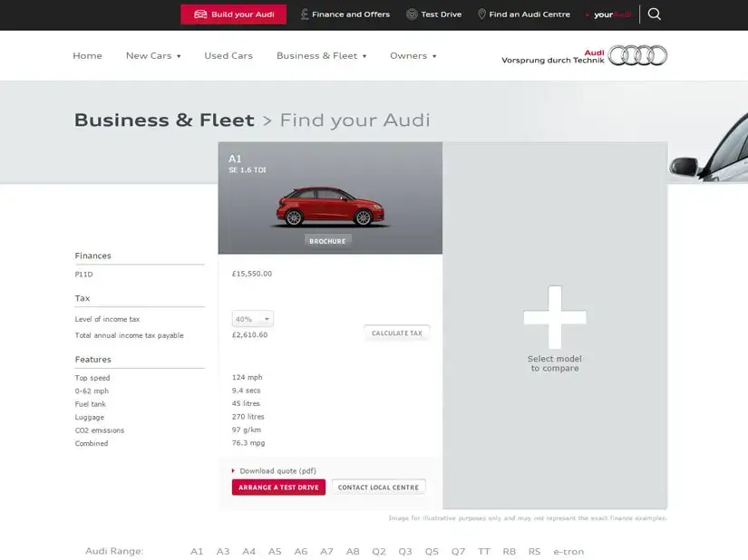
Task: Click the red arrow beside Download quote
Action: click(233, 471)
